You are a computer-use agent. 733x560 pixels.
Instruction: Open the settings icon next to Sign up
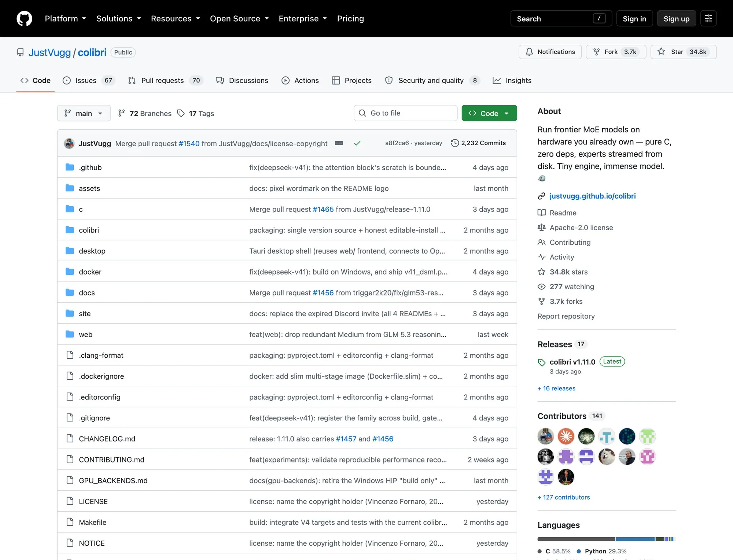coord(708,19)
